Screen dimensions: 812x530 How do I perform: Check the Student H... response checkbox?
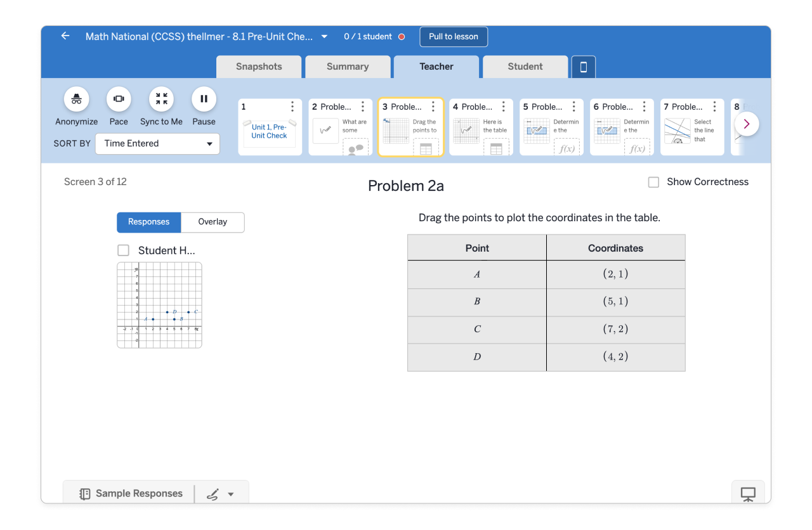click(x=123, y=250)
